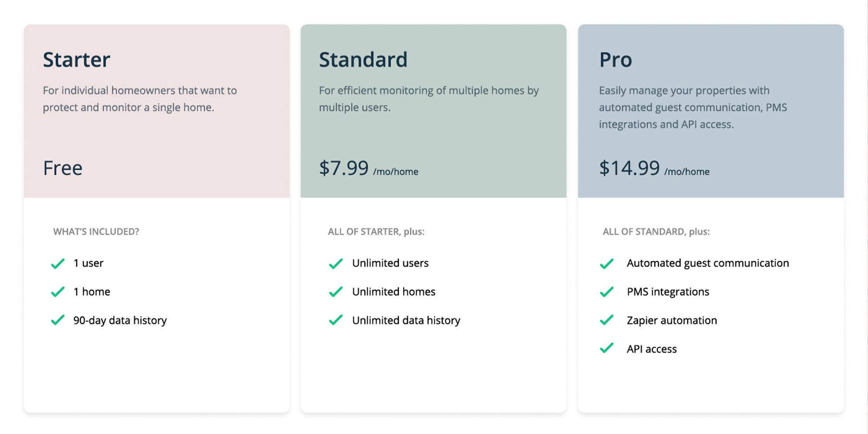Click the Zapier automation feature text
The height and width of the screenshot is (434, 868).
pyautogui.click(x=672, y=321)
